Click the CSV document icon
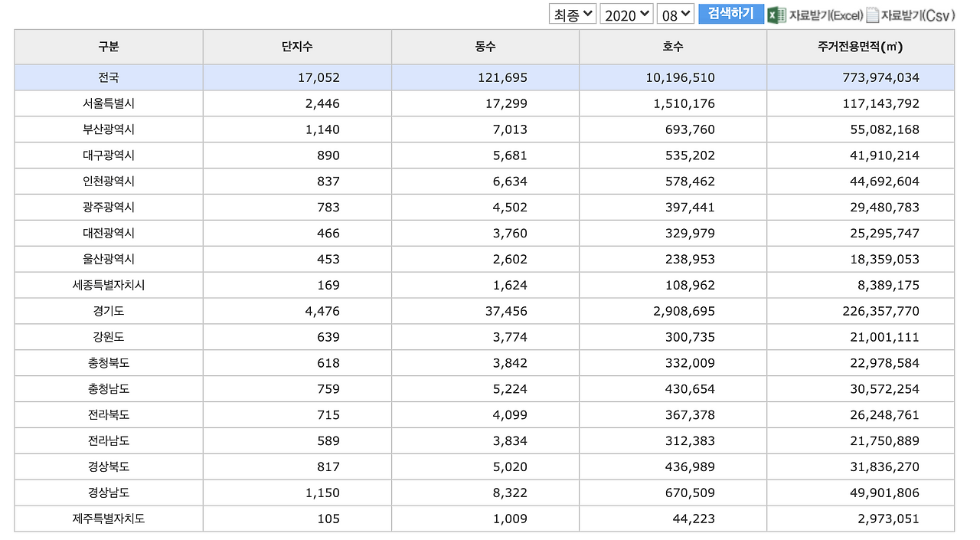This screenshot has height=540, width=980. coord(872,14)
